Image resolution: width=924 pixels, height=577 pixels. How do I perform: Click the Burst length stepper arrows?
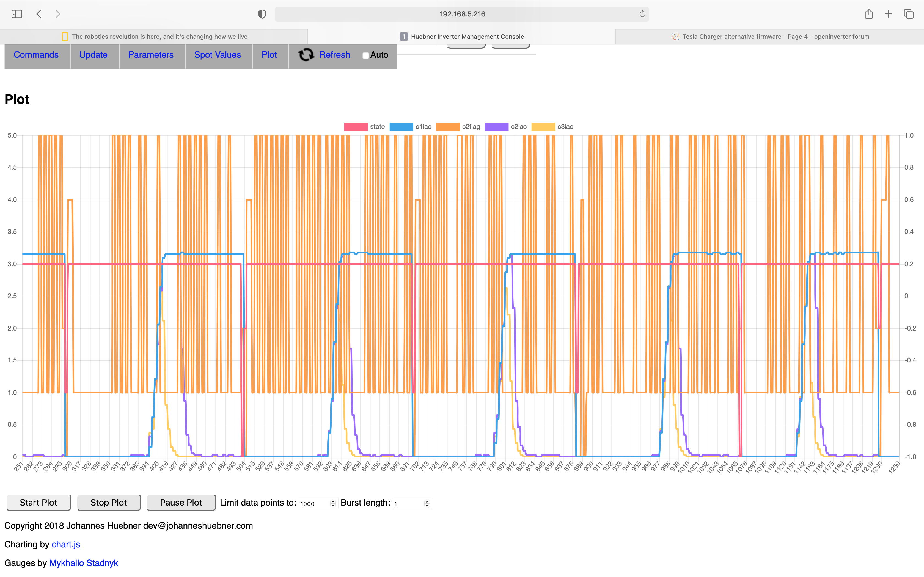click(427, 503)
